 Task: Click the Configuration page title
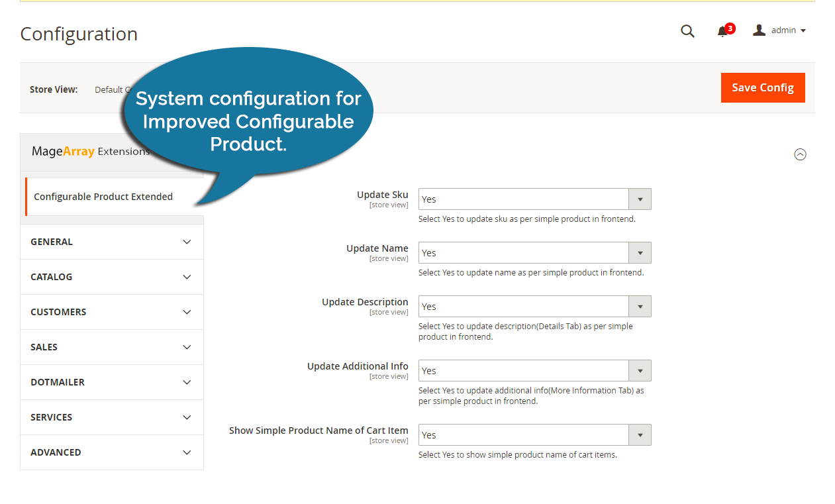(x=79, y=34)
